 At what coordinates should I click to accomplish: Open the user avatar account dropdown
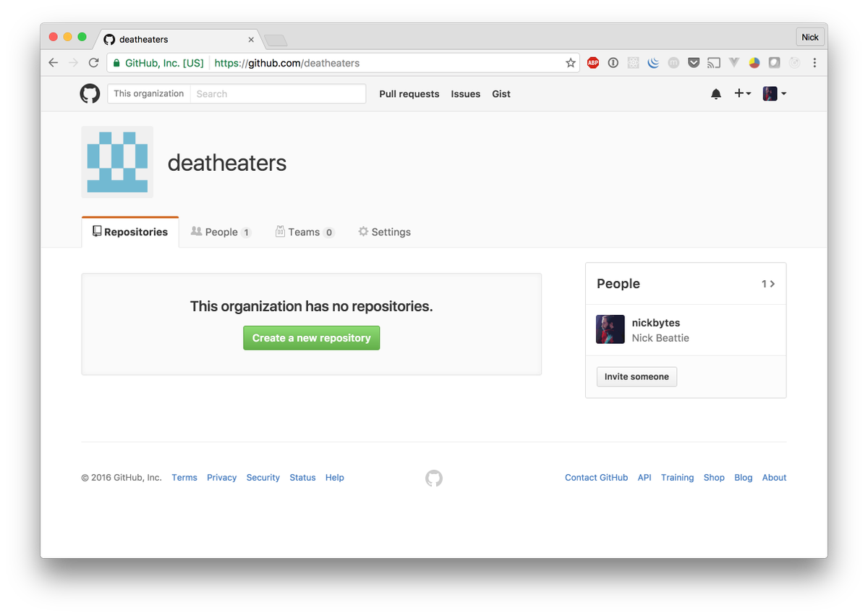775,93
